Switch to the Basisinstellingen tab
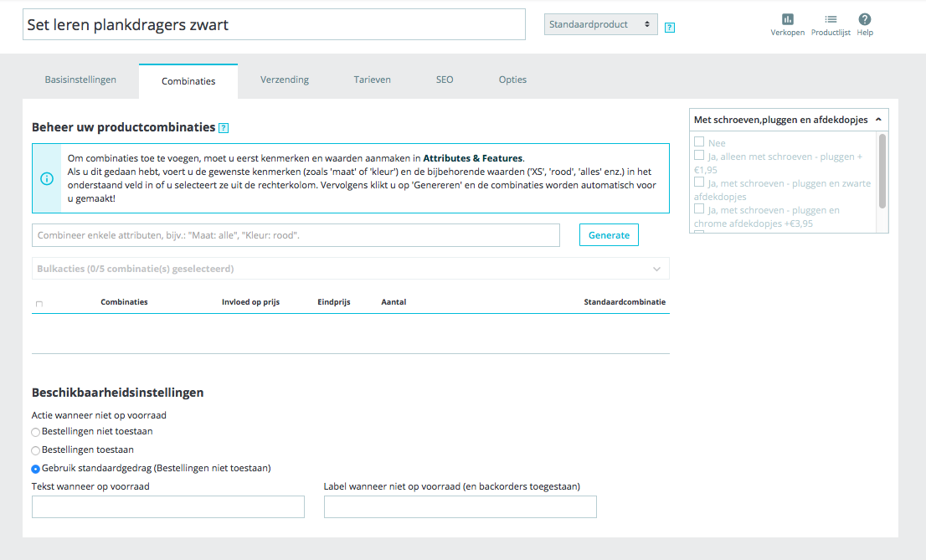This screenshot has width=926, height=560. [x=80, y=80]
